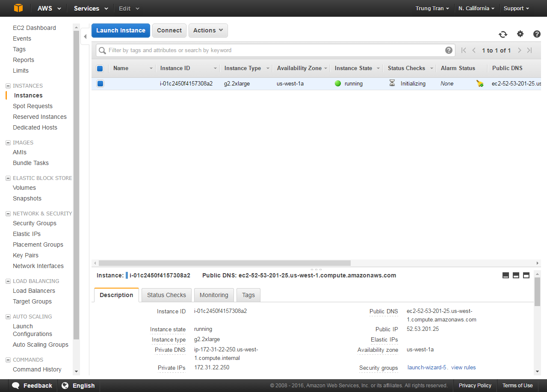This screenshot has height=392, width=547.
Task: Open AMIs in sidebar
Action: click(20, 152)
